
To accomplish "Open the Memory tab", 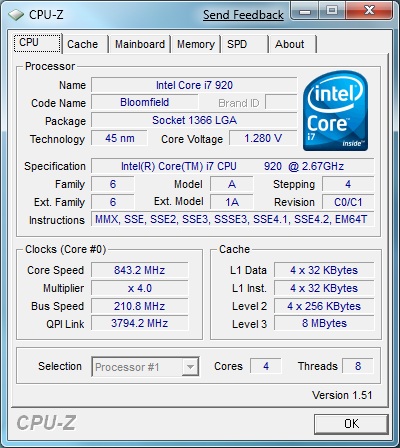I will point(196,44).
